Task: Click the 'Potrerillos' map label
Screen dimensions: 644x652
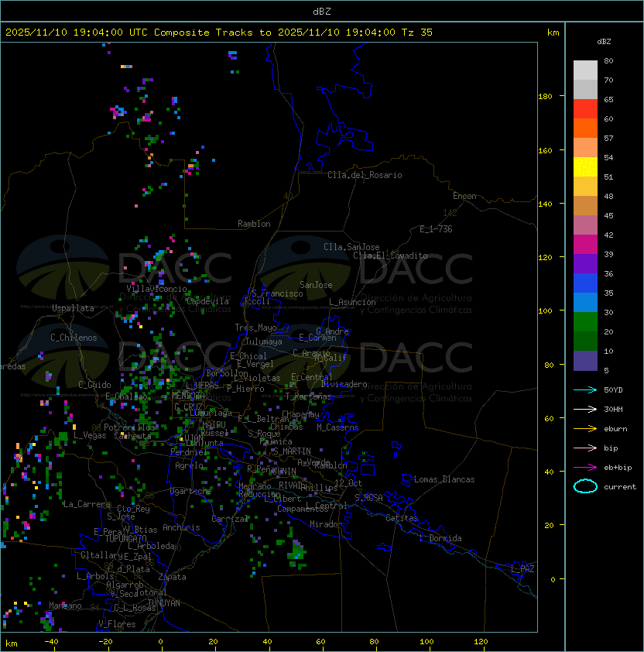Action: tap(129, 427)
